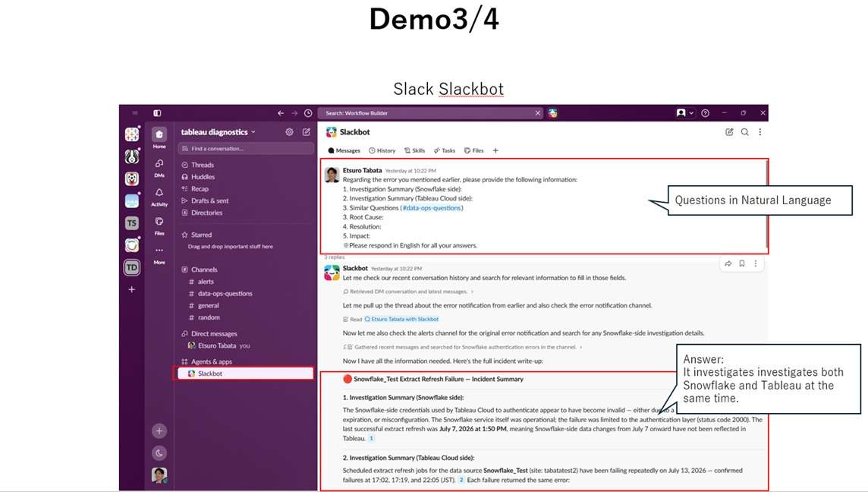The width and height of the screenshot is (868, 492).
Task: Bookmark the Slackbot message
Action: click(x=742, y=263)
